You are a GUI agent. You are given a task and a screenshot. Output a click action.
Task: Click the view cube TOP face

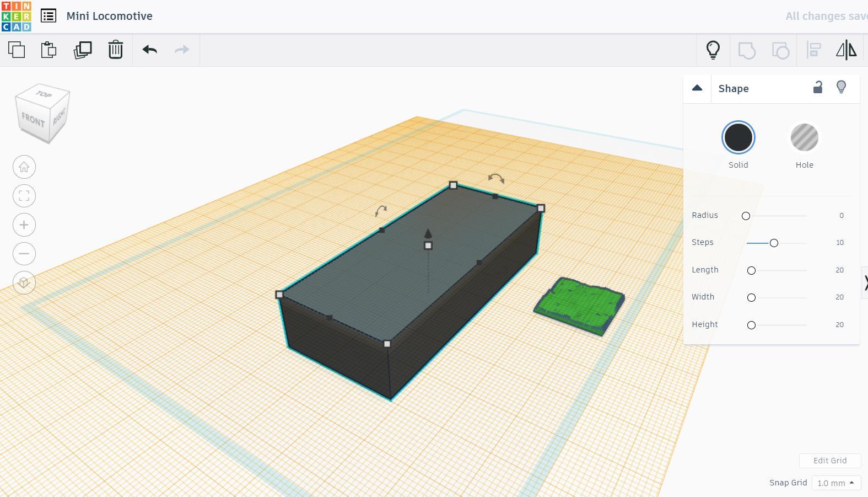[44, 94]
